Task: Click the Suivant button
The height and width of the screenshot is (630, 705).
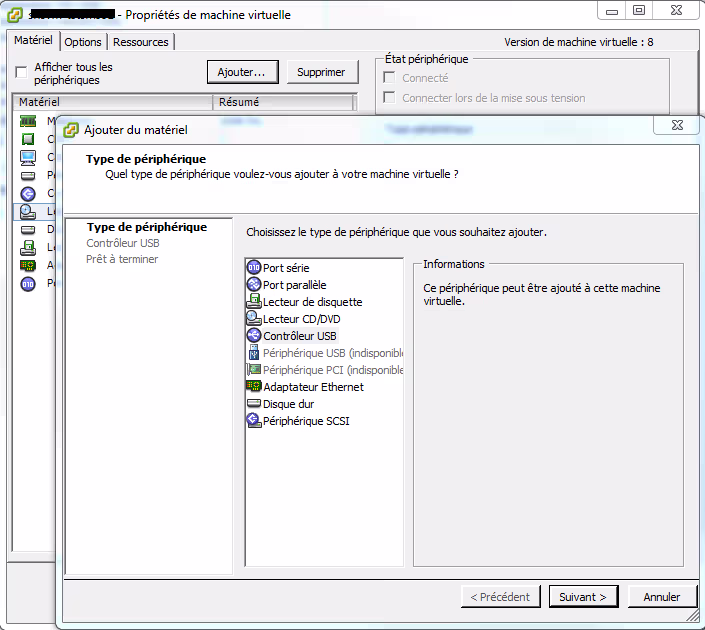Action: (x=583, y=597)
